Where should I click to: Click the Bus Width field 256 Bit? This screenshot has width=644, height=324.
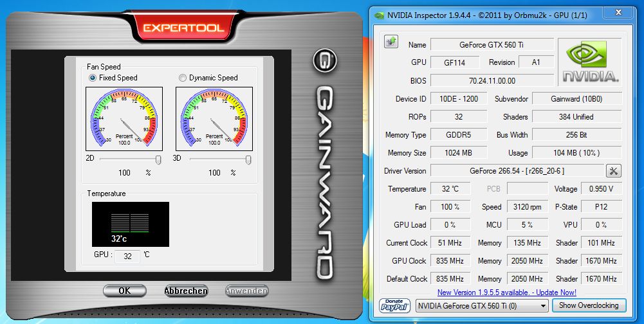click(x=576, y=135)
